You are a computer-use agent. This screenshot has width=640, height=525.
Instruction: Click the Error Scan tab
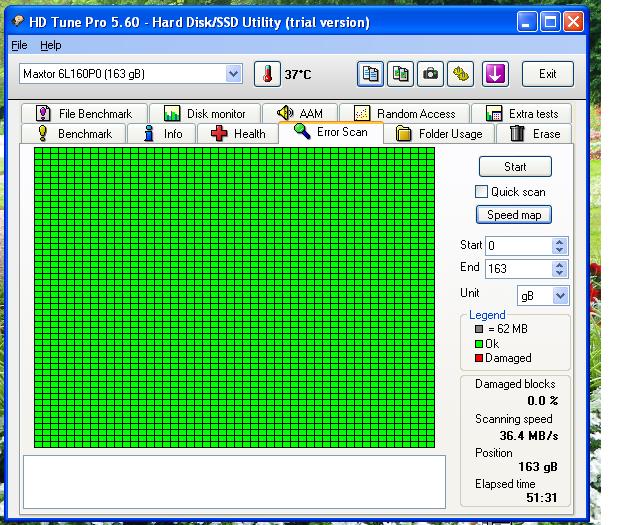pos(331,132)
